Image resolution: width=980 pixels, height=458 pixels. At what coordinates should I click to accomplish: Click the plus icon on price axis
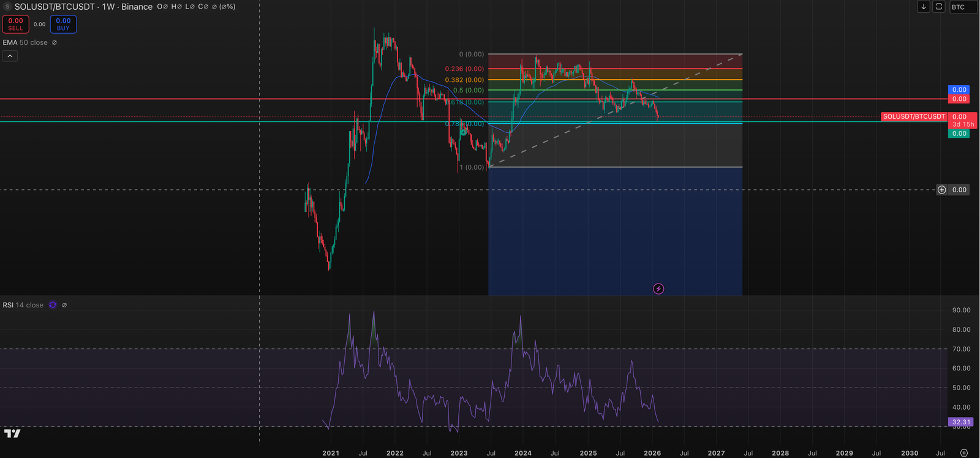(x=941, y=190)
